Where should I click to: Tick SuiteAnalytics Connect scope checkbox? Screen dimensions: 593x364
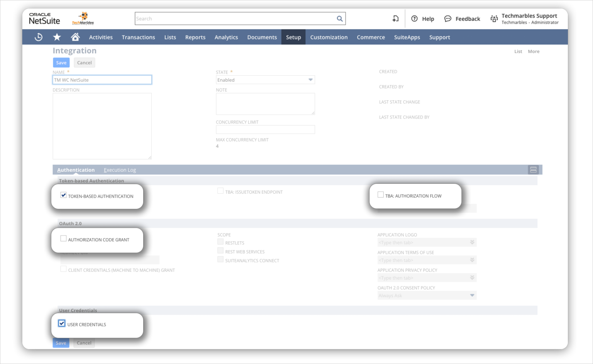click(220, 260)
